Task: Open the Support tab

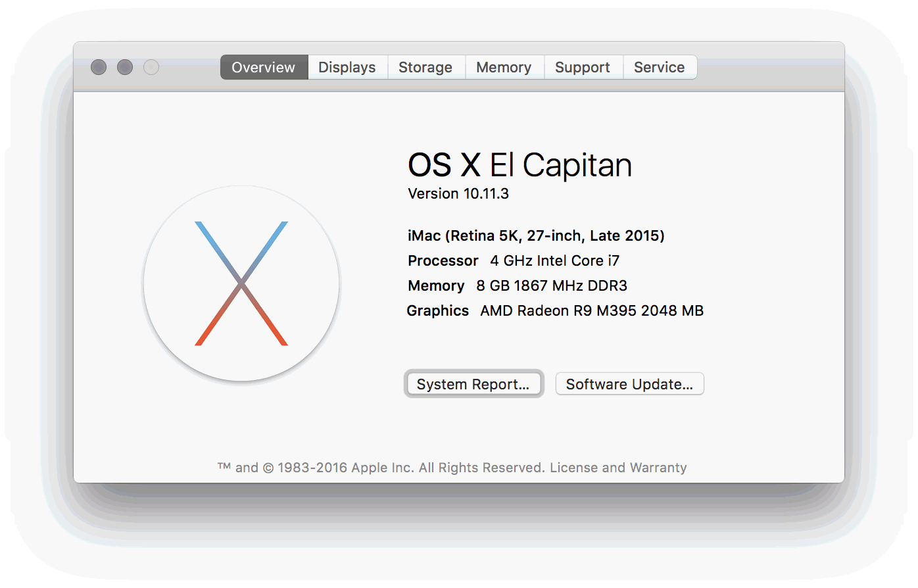Action: point(583,66)
